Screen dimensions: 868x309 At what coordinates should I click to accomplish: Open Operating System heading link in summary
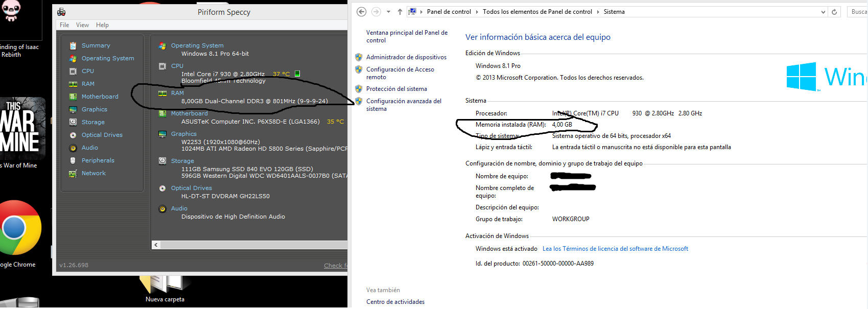[x=197, y=45]
